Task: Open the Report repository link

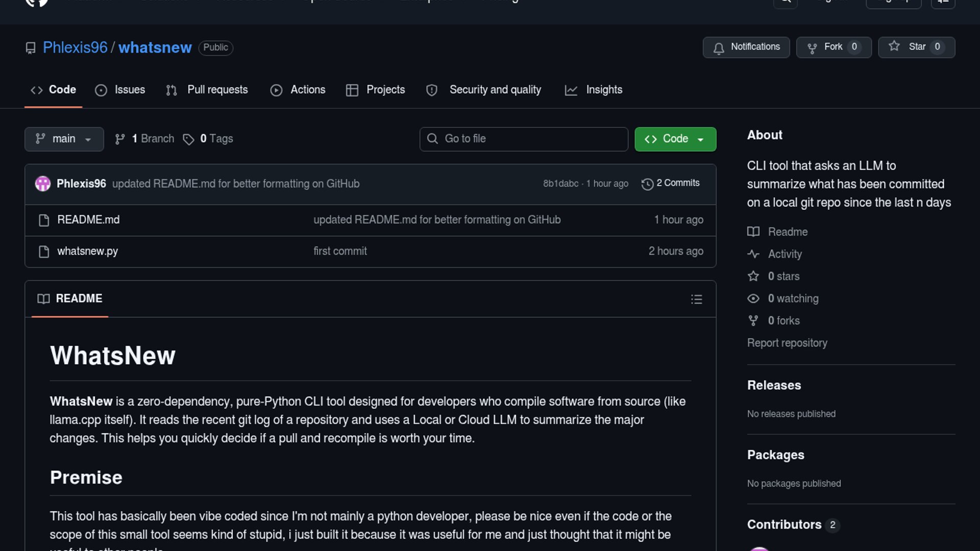Action: click(x=787, y=343)
